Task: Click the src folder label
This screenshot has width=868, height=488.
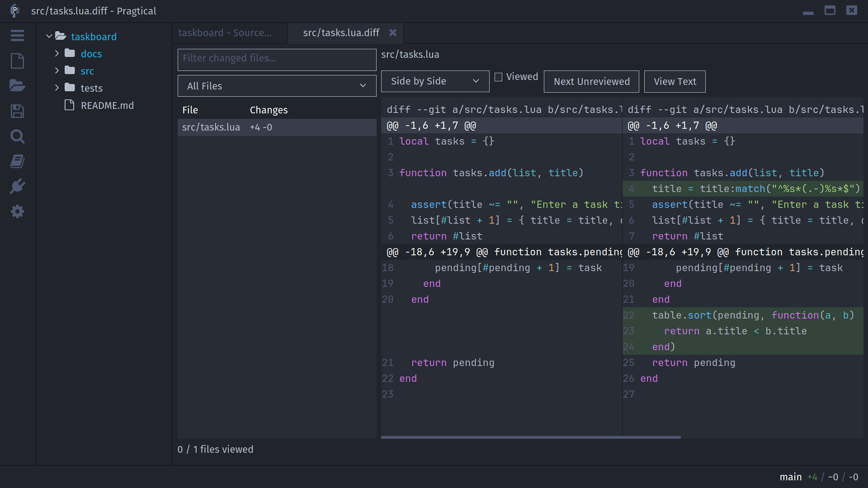Action: click(87, 71)
